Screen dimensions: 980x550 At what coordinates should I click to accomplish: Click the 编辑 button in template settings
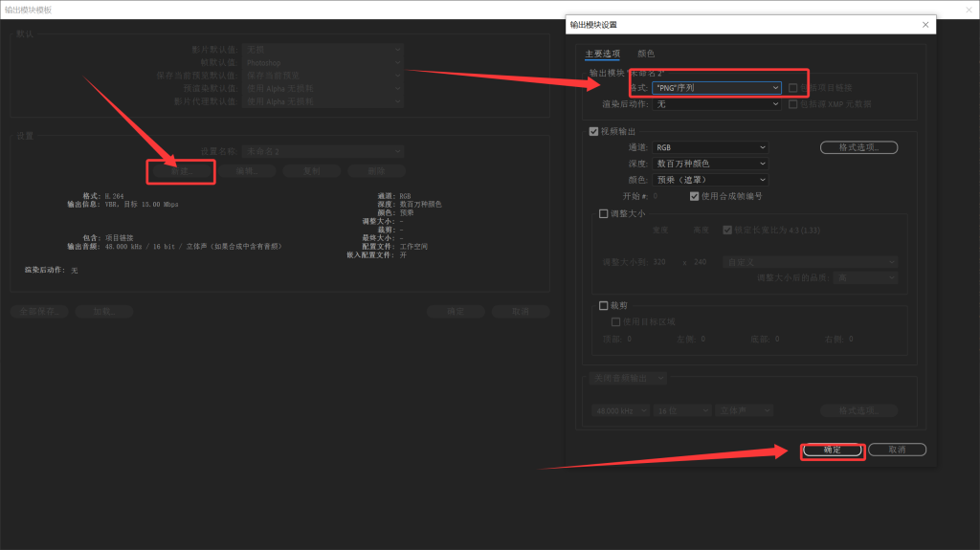(x=247, y=171)
